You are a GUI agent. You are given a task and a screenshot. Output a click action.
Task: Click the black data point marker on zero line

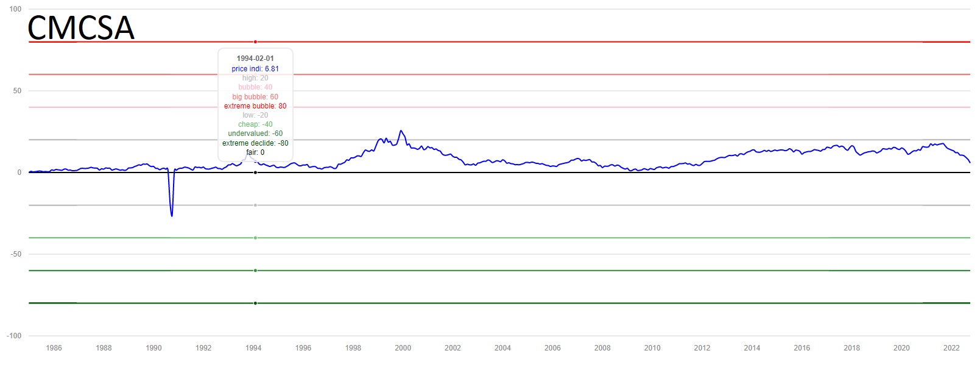coord(255,173)
